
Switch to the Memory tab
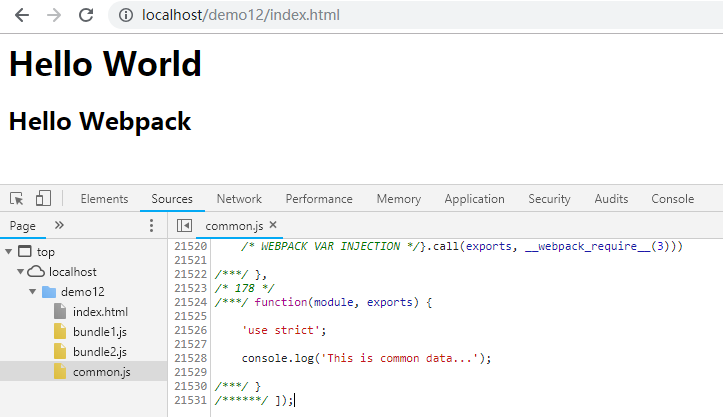click(x=398, y=199)
